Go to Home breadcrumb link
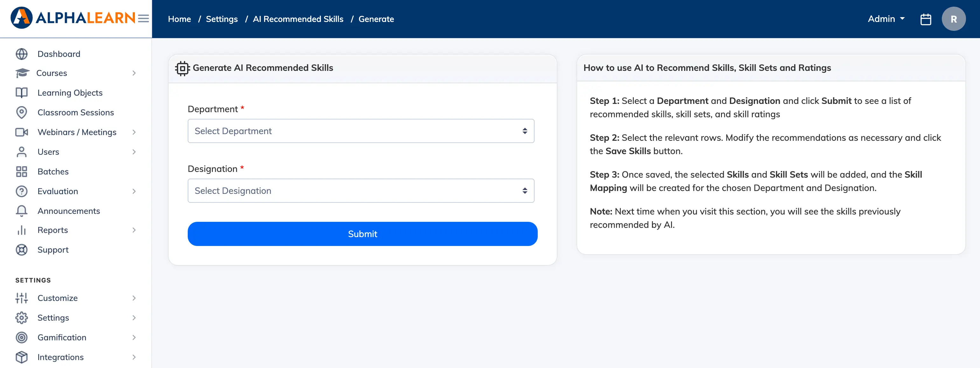The height and width of the screenshot is (368, 980). tap(179, 19)
